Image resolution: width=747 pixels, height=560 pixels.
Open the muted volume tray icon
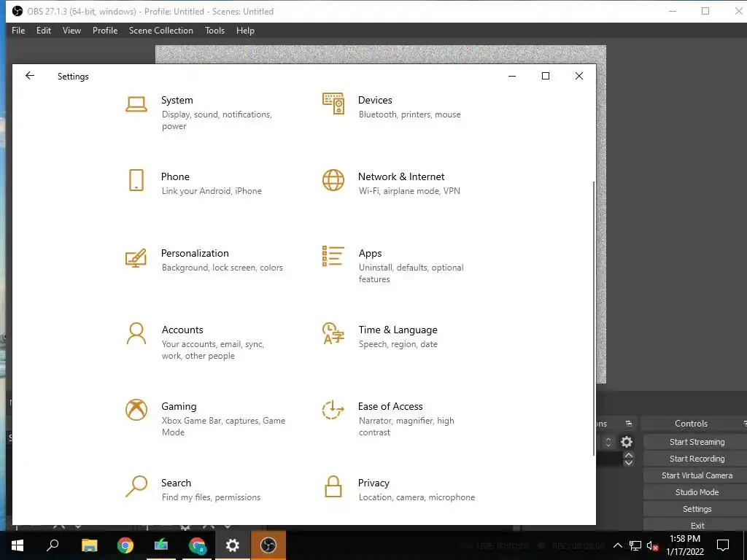pos(653,545)
